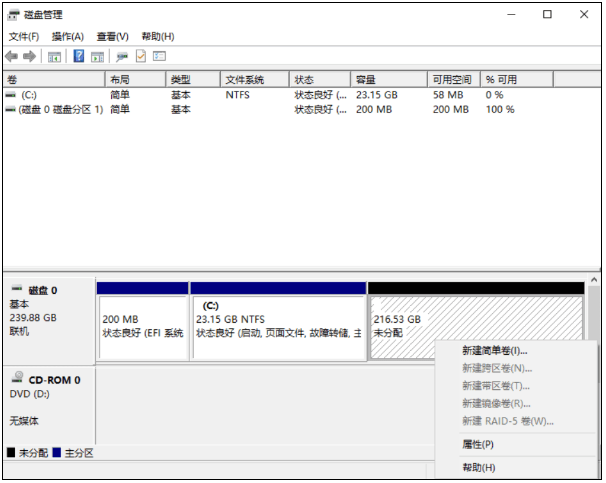Click the settings list toolbar icon

tap(159, 56)
